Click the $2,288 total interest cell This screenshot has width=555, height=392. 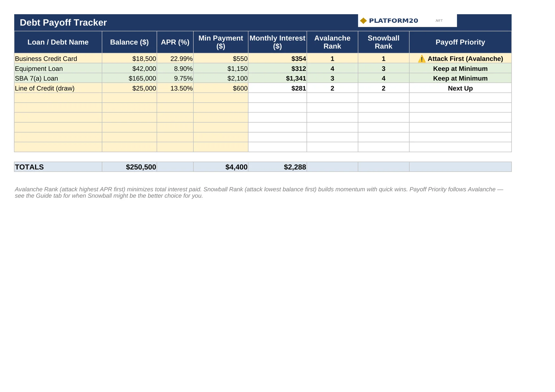tap(277, 167)
